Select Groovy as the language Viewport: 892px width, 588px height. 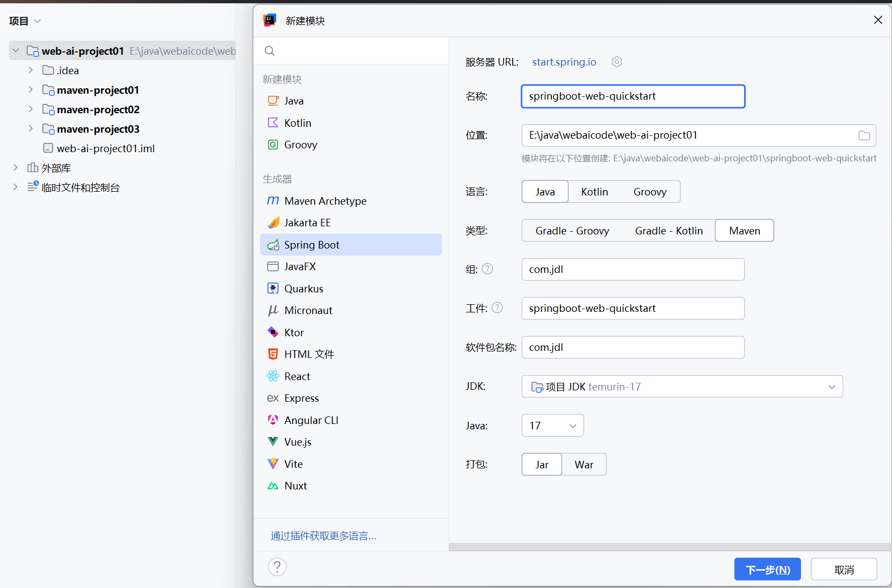click(x=650, y=192)
